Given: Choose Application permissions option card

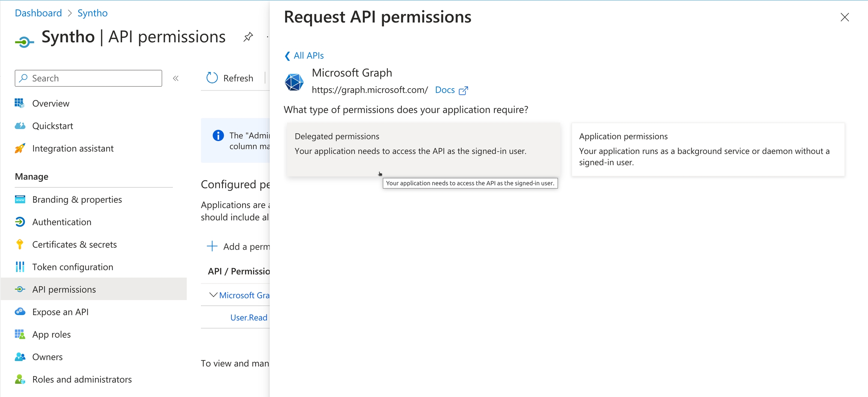Looking at the screenshot, I should point(708,149).
